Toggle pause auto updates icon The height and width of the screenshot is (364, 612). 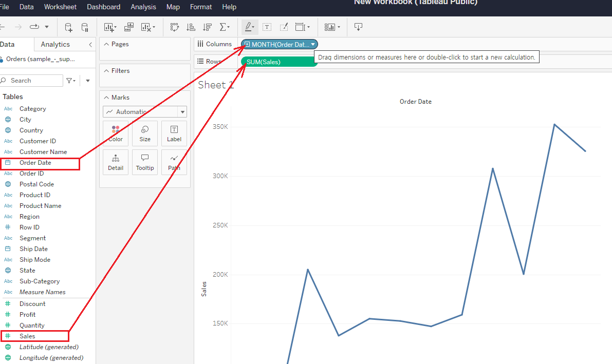[x=85, y=27]
